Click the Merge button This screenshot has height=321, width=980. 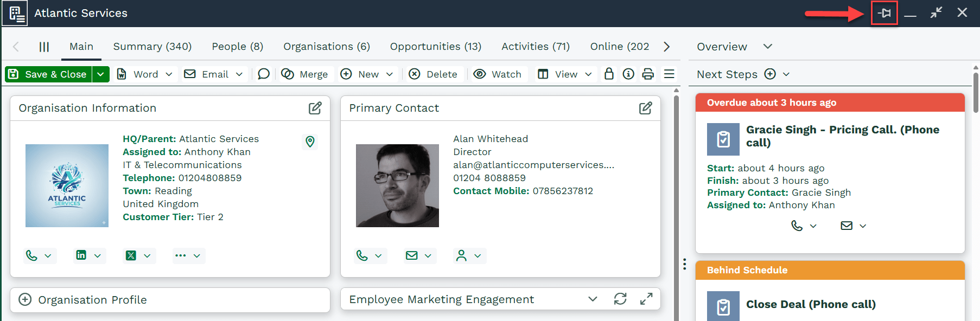coord(305,74)
